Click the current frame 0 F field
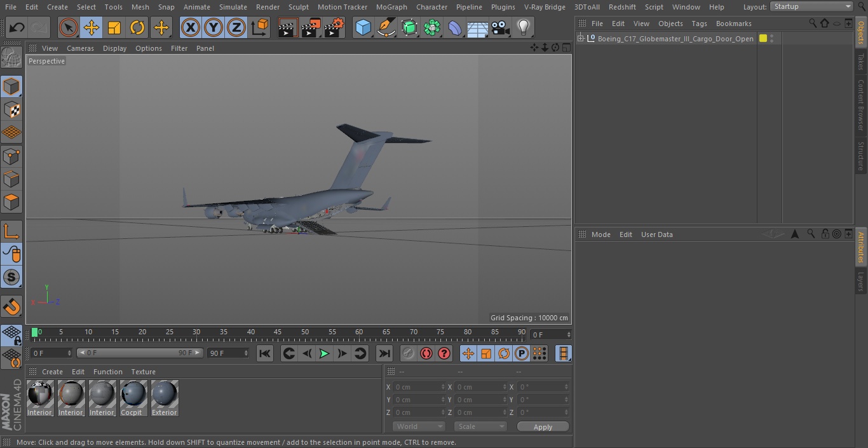This screenshot has height=448, width=868. [550, 334]
